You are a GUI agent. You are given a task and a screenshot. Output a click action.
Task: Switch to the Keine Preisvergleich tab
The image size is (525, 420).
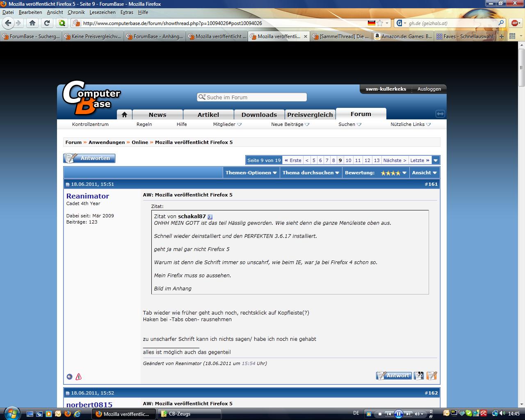[93, 37]
